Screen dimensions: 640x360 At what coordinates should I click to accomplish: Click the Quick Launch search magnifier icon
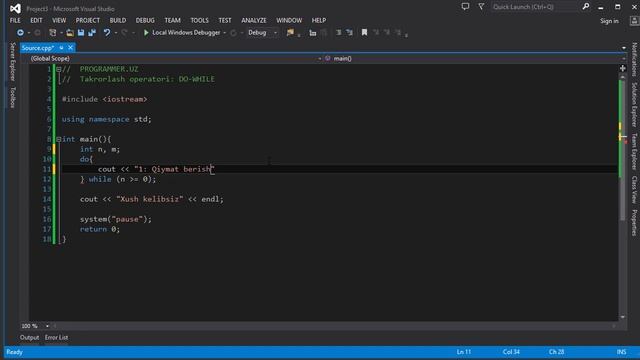[586, 7]
